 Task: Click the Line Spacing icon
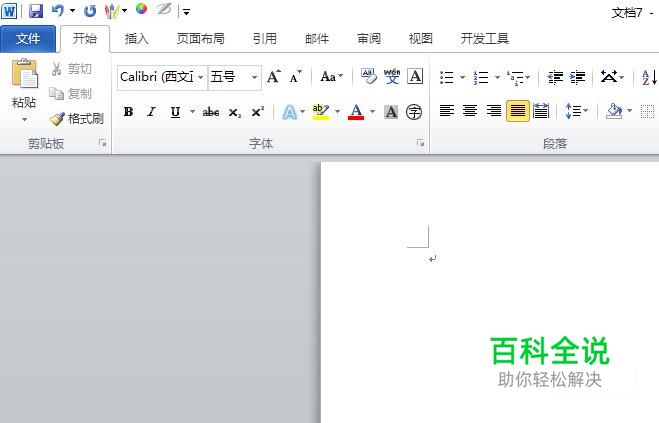pyautogui.click(x=574, y=111)
